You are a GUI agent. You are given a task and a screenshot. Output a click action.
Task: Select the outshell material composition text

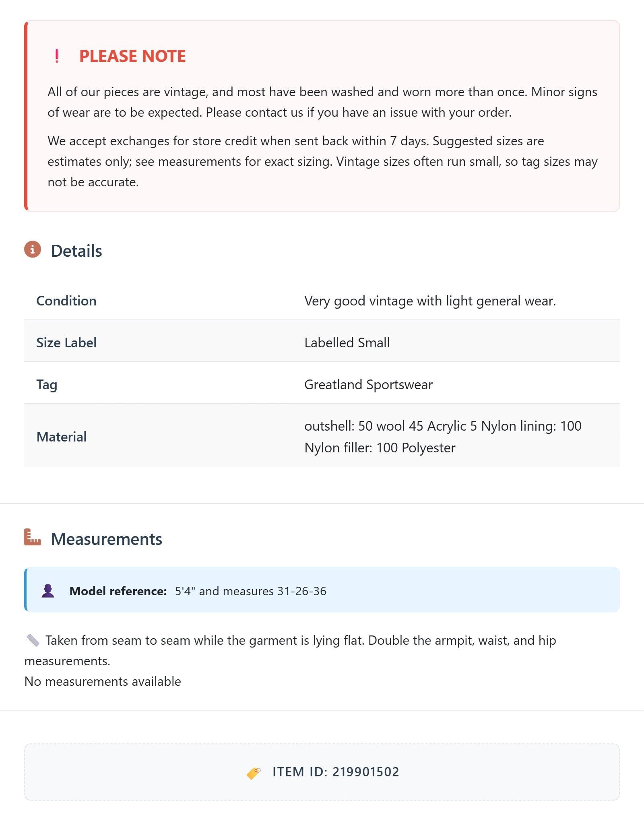coord(443,437)
